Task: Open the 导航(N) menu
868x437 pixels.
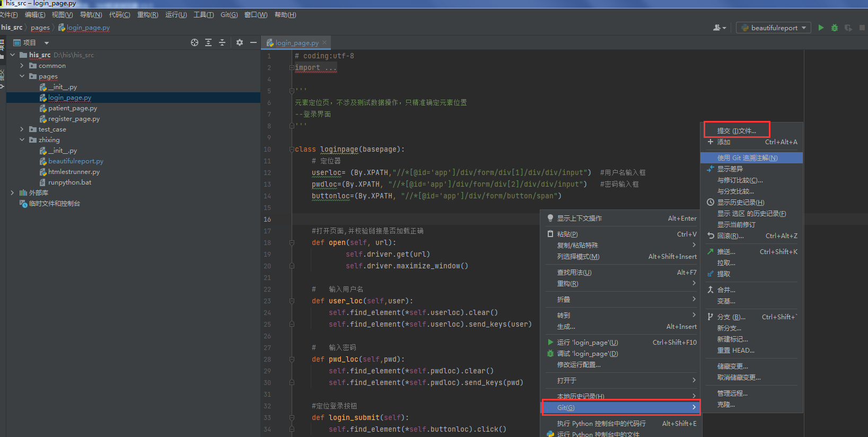Action: 91,15
